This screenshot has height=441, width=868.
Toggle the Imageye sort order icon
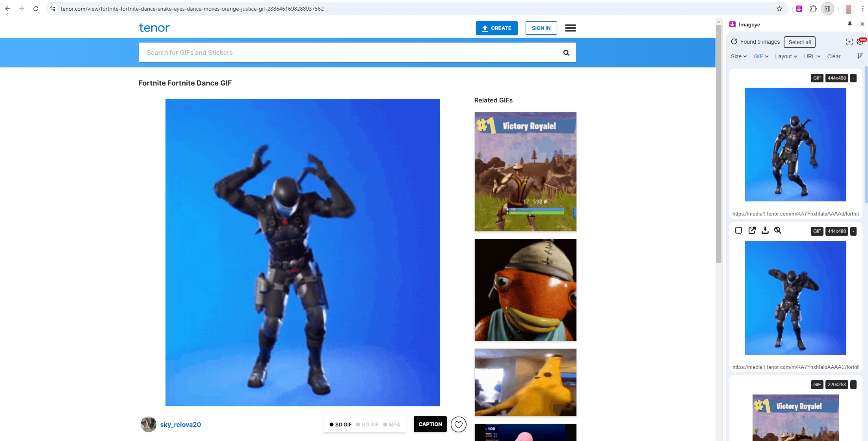tap(860, 56)
